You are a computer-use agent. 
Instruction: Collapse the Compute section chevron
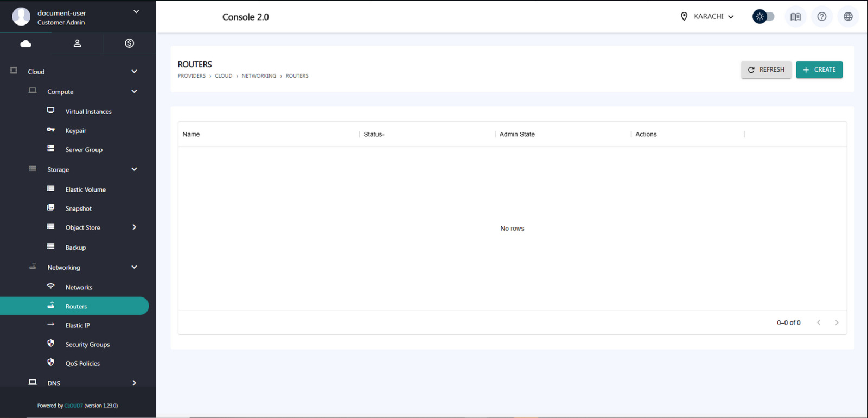134,92
